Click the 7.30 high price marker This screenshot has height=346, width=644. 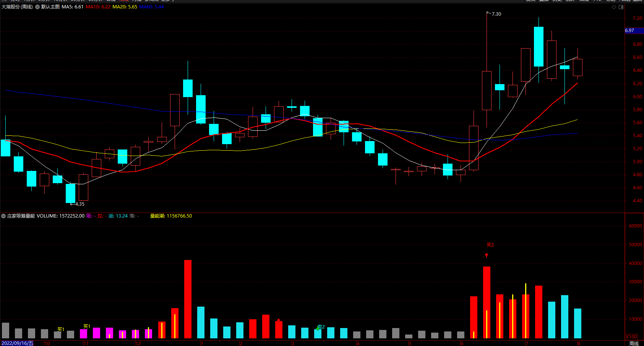point(496,14)
